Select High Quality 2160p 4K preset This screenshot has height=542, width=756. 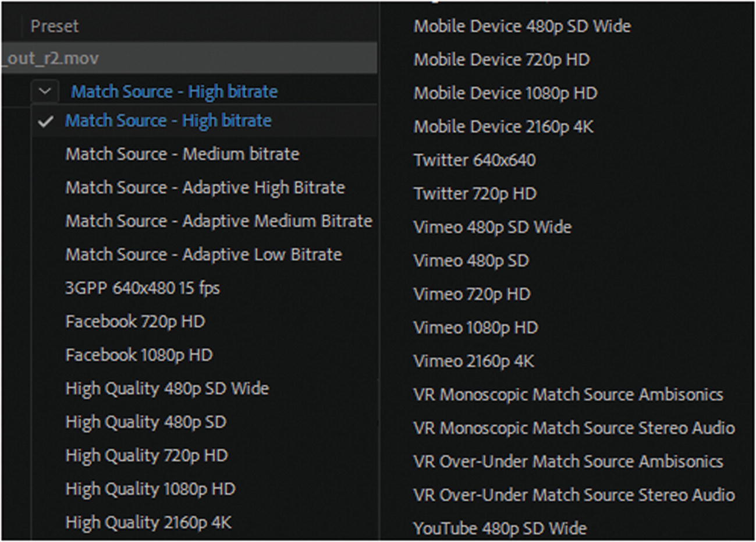148,522
